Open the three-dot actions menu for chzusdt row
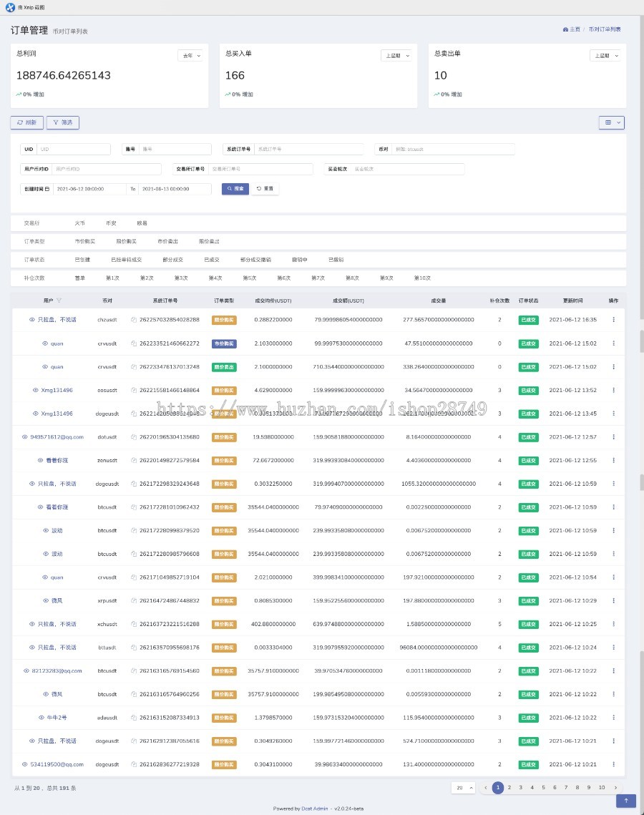This screenshot has height=815, width=644. pos(613,320)
